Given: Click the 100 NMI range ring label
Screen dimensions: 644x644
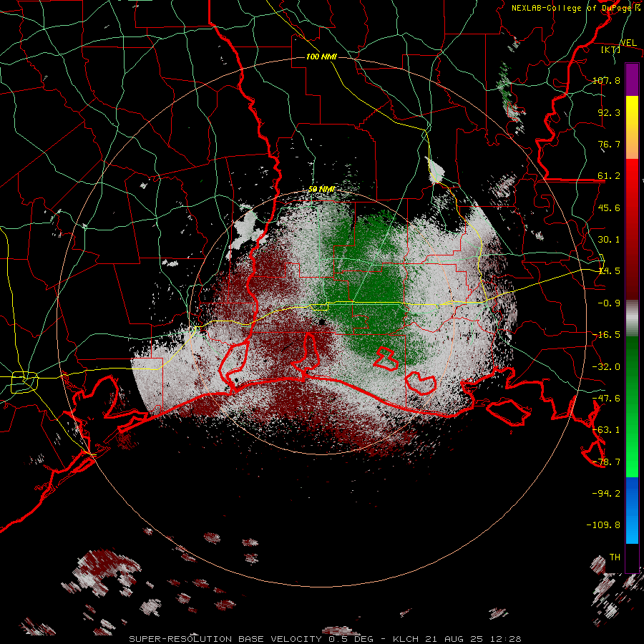Looking at the screenshot, I should (x=321, y=57).
